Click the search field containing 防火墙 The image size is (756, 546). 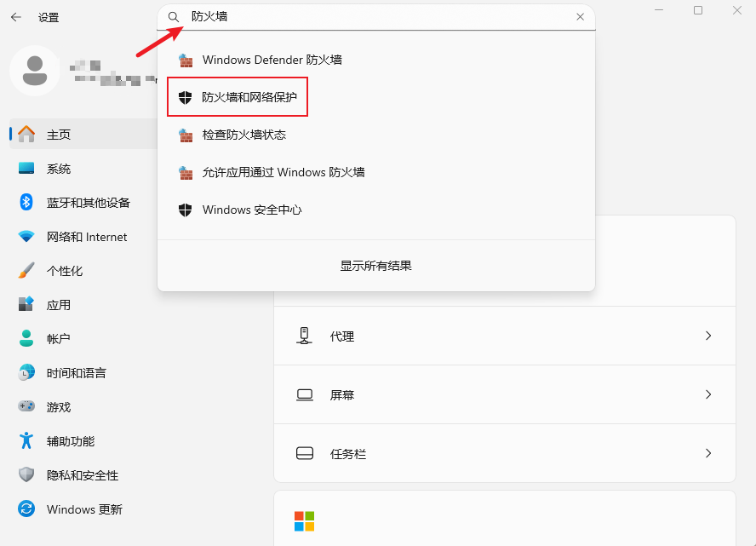click(x=376, y=17)
